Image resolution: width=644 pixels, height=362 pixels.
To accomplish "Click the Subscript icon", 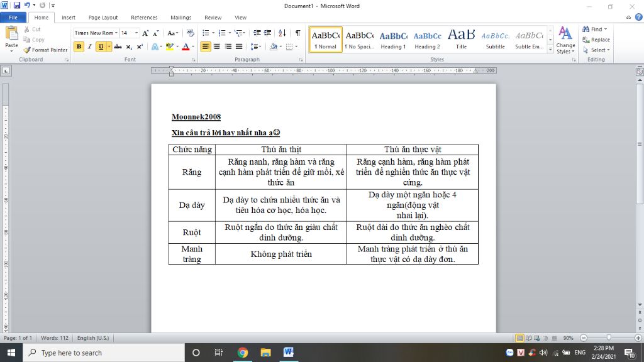I will (x=129, y=47).
